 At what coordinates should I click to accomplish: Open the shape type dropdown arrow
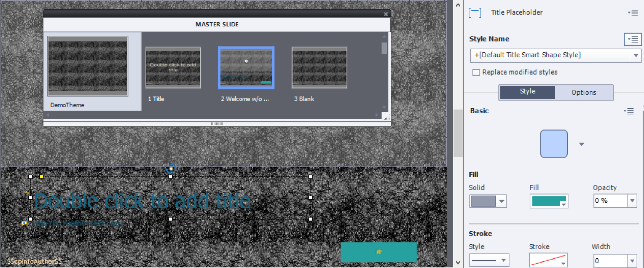click(x=581, y=144)
